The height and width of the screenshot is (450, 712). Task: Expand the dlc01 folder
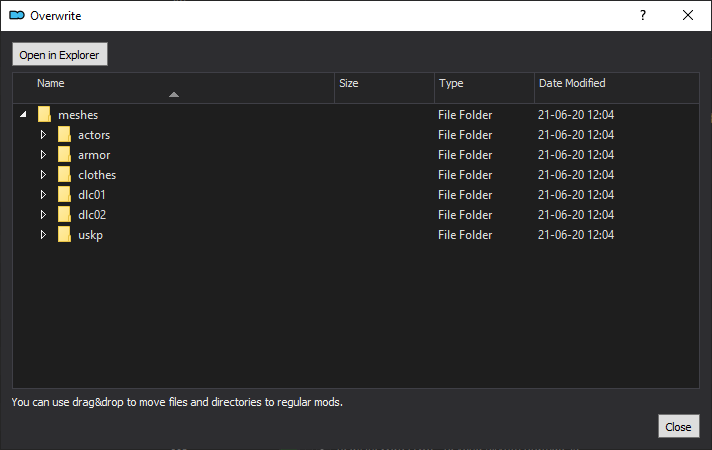point(43,194)
